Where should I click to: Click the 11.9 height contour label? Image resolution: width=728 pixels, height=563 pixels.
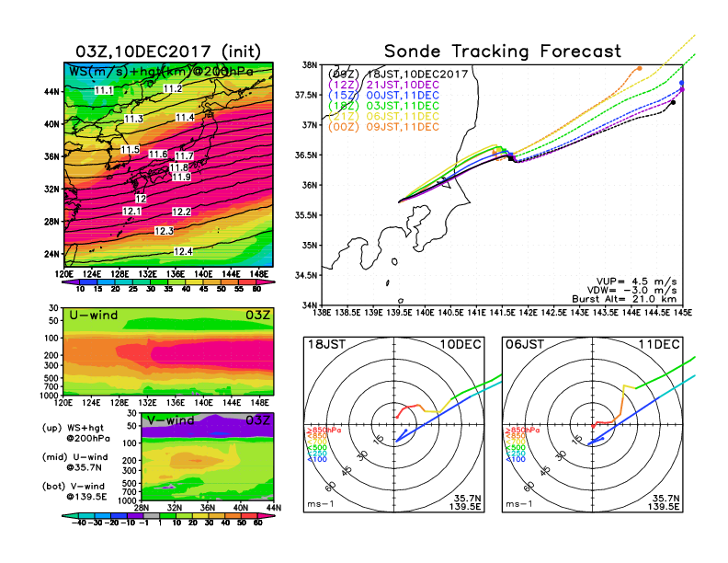click(181, 177)
